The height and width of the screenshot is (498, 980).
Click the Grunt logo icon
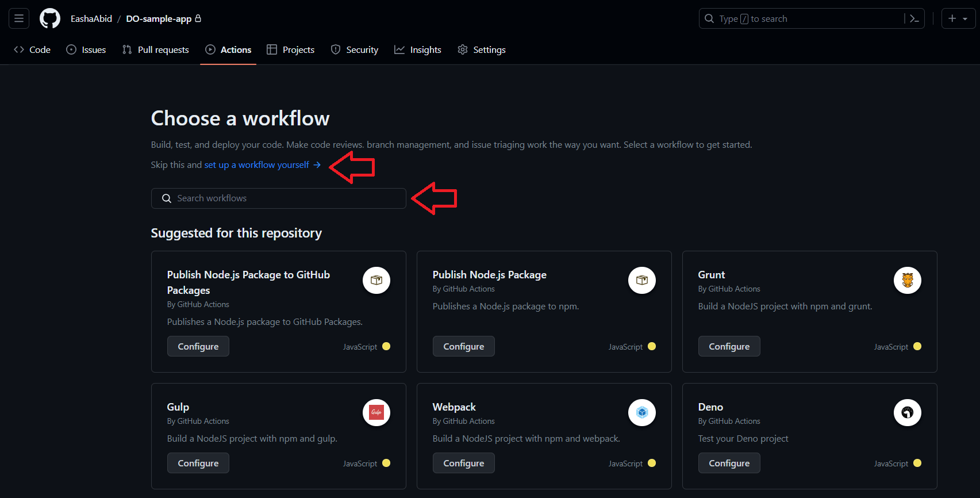pos(908,280)
